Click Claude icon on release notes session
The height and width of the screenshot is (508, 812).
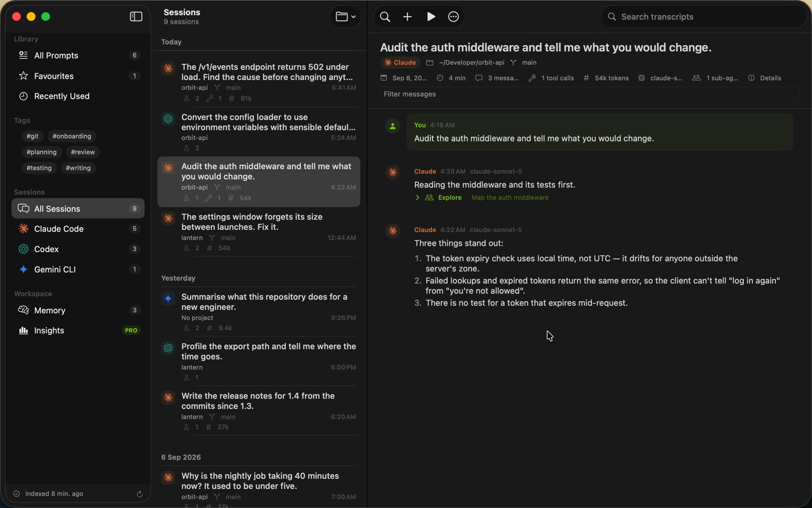tap(168, 397)
